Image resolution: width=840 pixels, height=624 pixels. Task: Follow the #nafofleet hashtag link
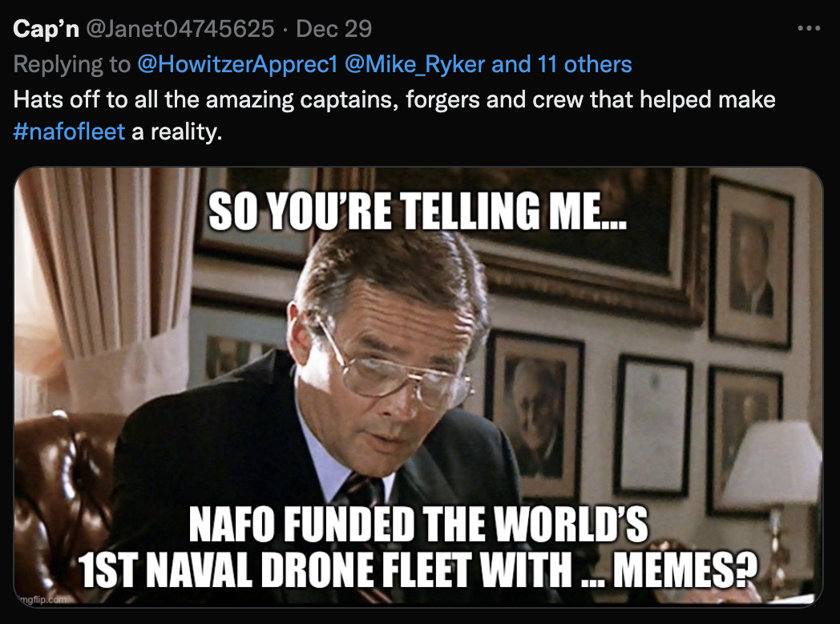click(70, 131)
